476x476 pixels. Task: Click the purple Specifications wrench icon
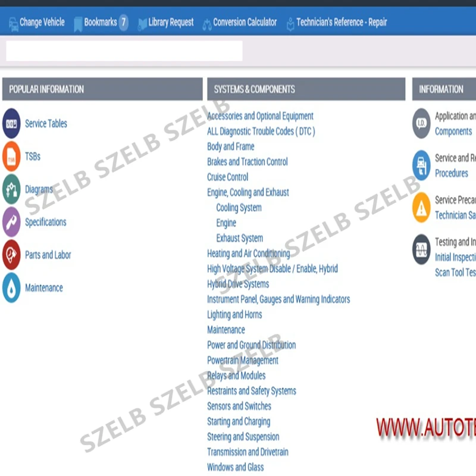point(11,221)
